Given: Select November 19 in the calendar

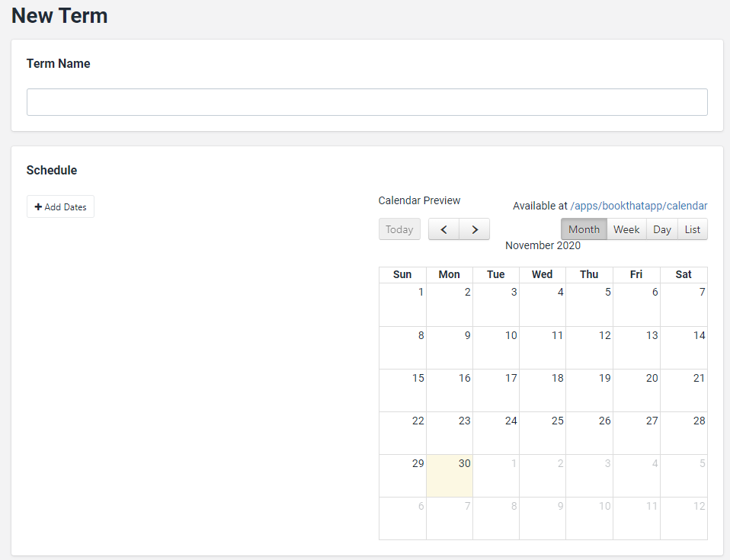Looking at the screenshot, I should [589, 391].
